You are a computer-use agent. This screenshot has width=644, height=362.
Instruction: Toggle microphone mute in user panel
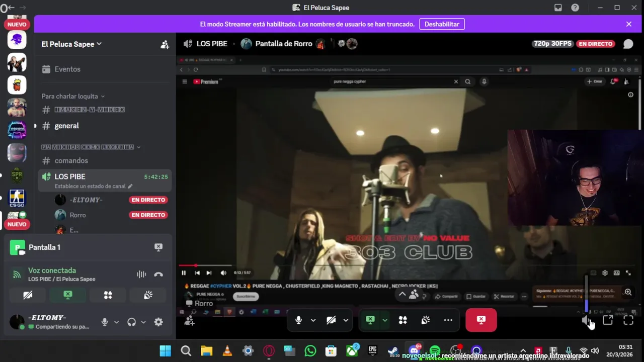click(x=105, y=322)
